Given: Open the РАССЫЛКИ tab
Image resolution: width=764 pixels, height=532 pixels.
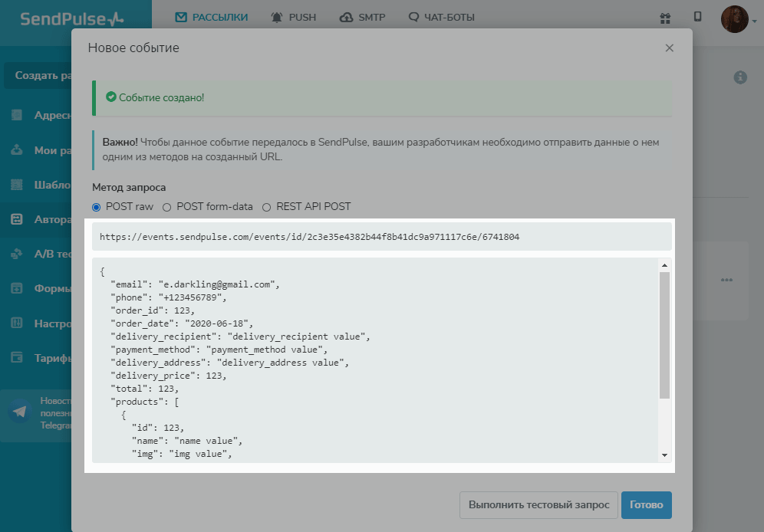Looking at the screenshot, I should 212,17.
